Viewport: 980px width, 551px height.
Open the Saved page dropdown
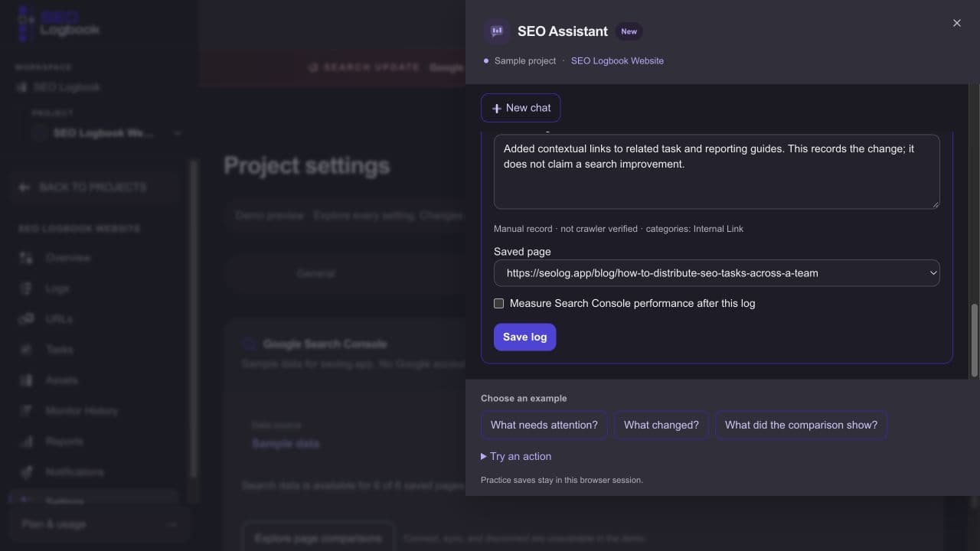[x=717, y=273]
